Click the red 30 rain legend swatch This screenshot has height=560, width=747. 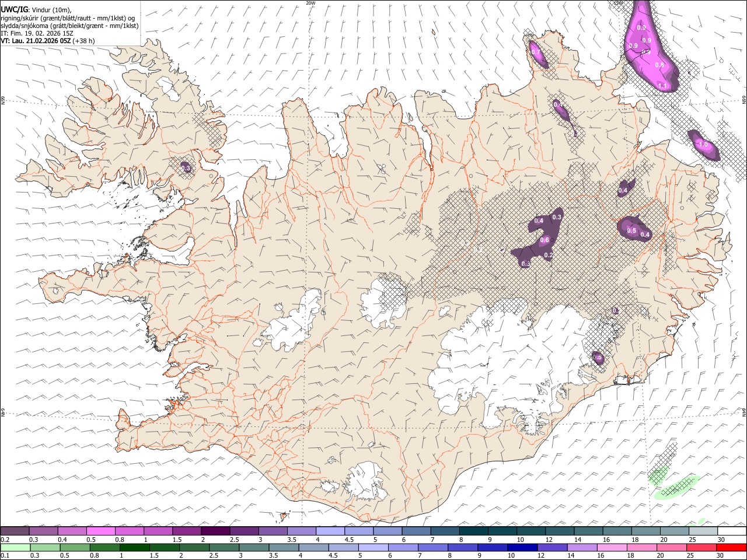[x=731, y=548]
